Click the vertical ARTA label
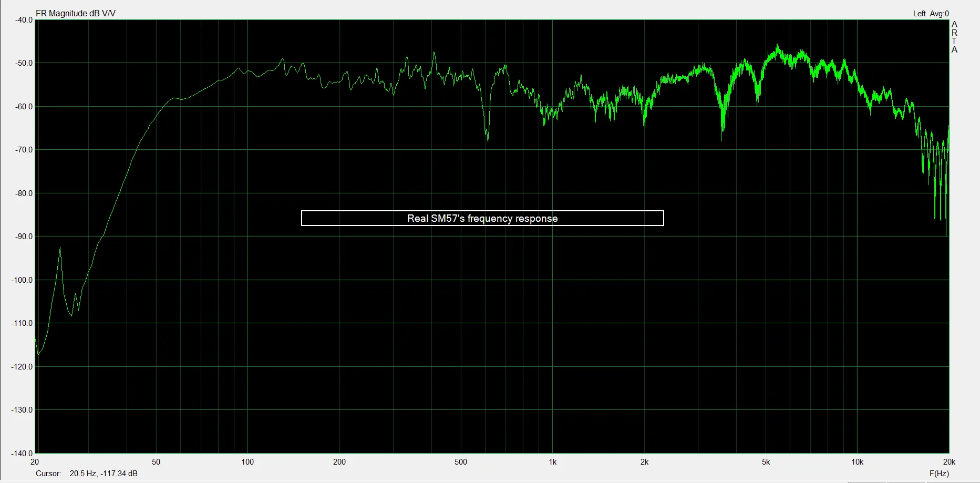The width and height of the screenshot is (980, 483). (x=954, y=37)
